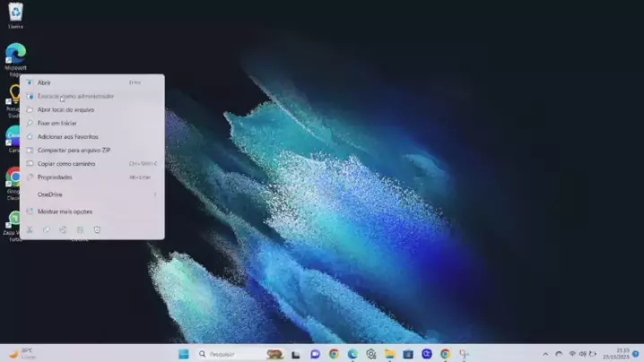This screenshot has height=362, width=644.
Task: Click the weather widget in taskbar
Action: [x=22, y=354]
